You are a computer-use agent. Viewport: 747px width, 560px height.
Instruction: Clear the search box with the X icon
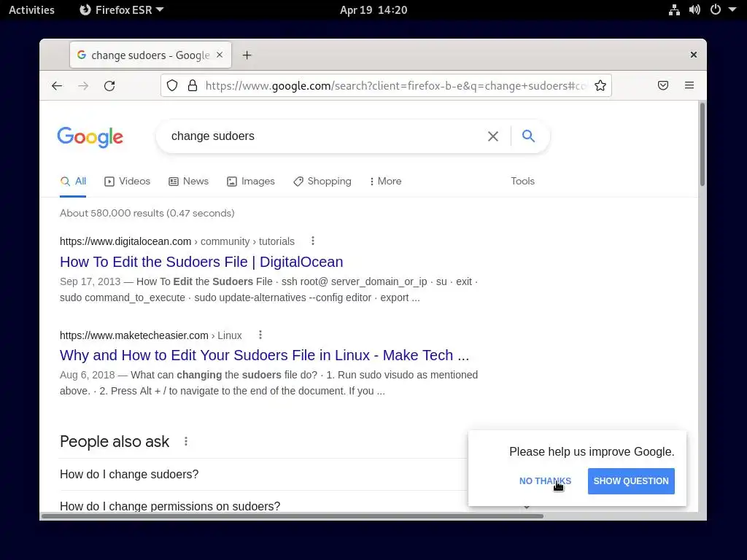(493, 136)
